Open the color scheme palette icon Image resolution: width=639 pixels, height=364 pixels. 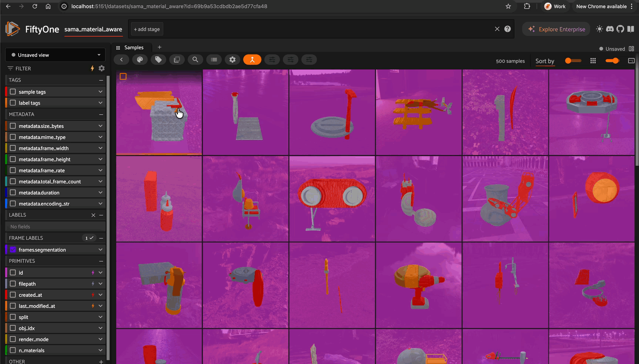coord(140,60)
